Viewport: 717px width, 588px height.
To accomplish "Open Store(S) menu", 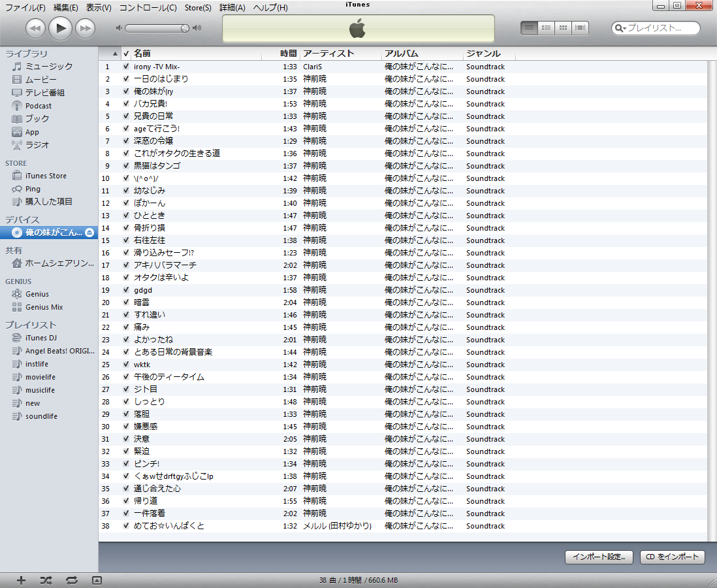I will tap(198, 8).
